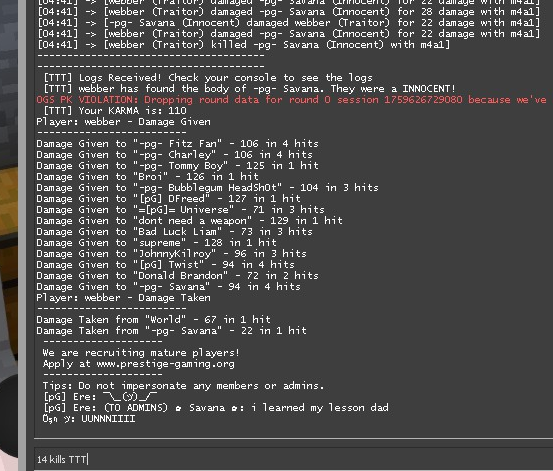The height and width of the screenshot is (471, 553).
Task: Click 'Player: webber - Damage Given' header
Action: point(123,122)
